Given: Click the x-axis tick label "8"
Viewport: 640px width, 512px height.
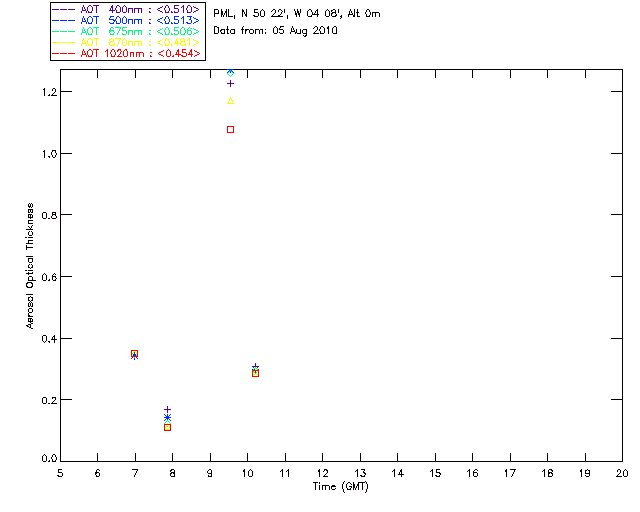Looking at the screenshot, I should click(172, 473).
